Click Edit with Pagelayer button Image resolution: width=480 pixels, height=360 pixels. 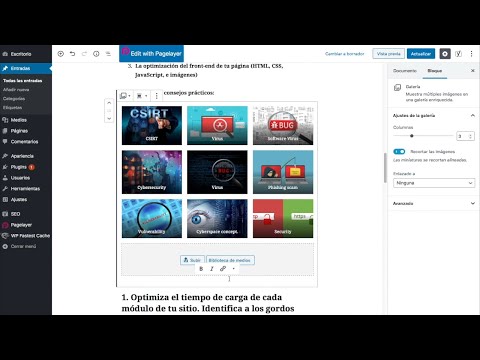151,53
